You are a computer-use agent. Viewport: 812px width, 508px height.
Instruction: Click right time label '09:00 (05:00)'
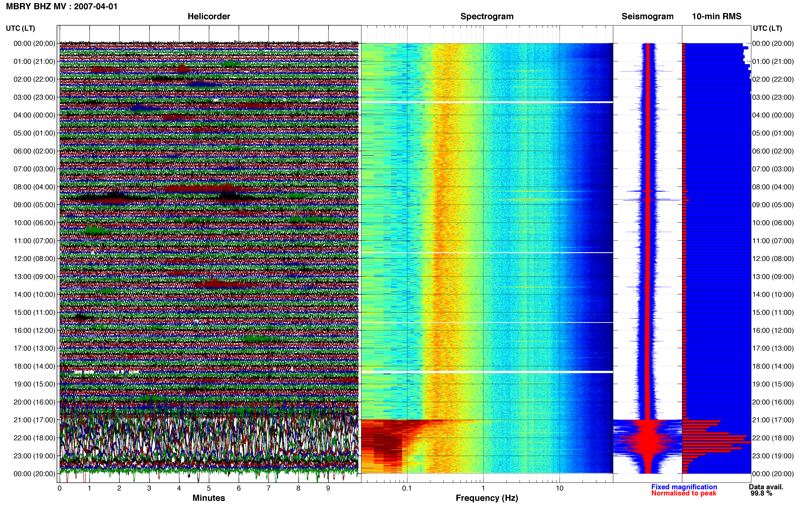coord(773,205)
